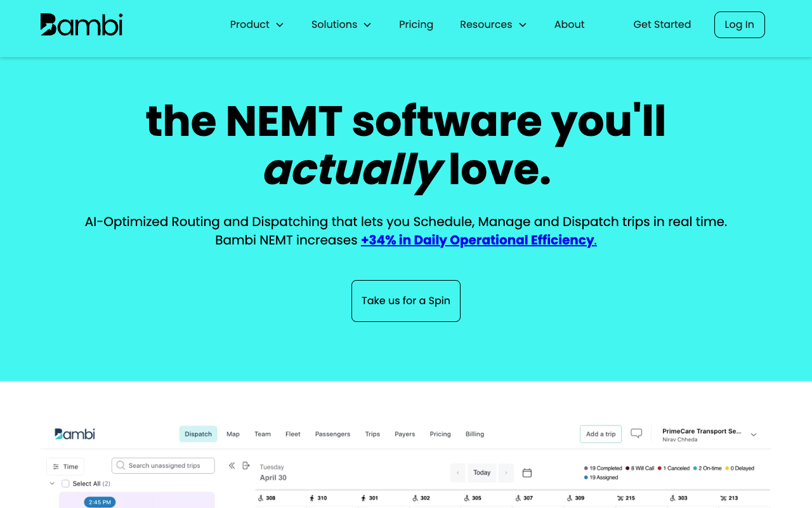
Task: Click the Get Started link
Action: pos(662,25)
